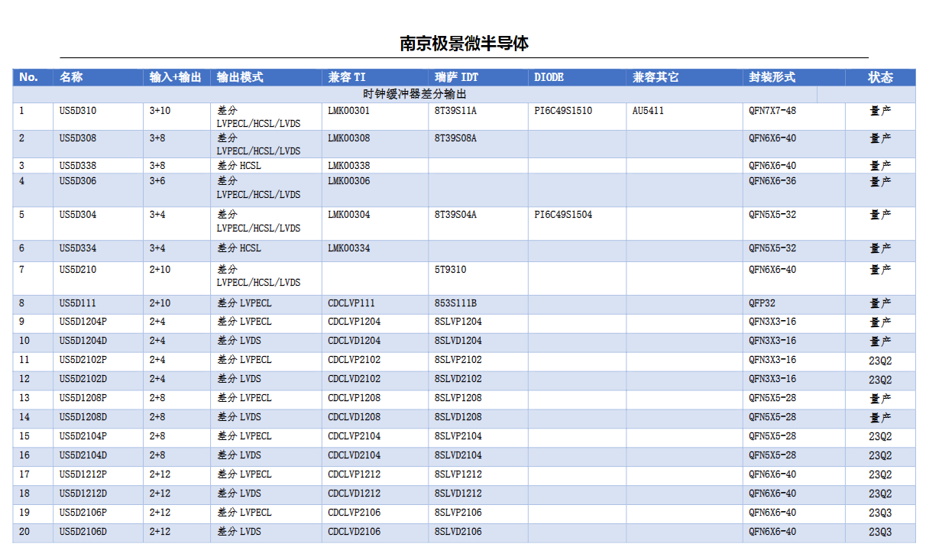Image resolution: width=926 pixels, height=560 pixels.
Task: Click part name US5D2102D
Action: point(83,379)
